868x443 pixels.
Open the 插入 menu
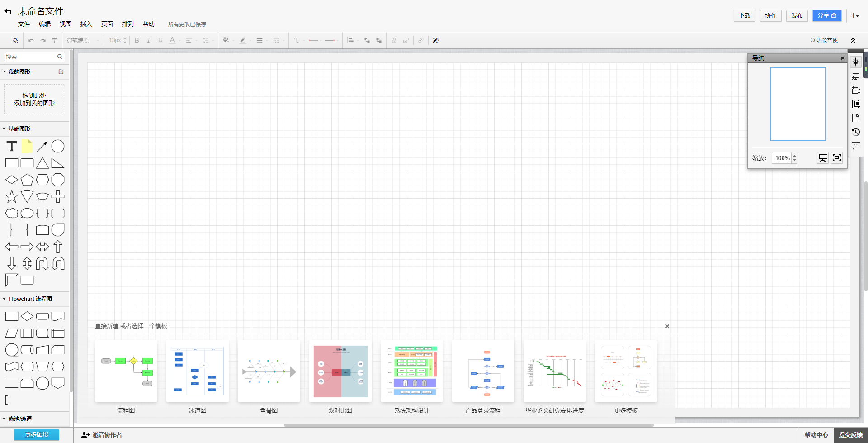pyautogui.click(x=86, y=24)
